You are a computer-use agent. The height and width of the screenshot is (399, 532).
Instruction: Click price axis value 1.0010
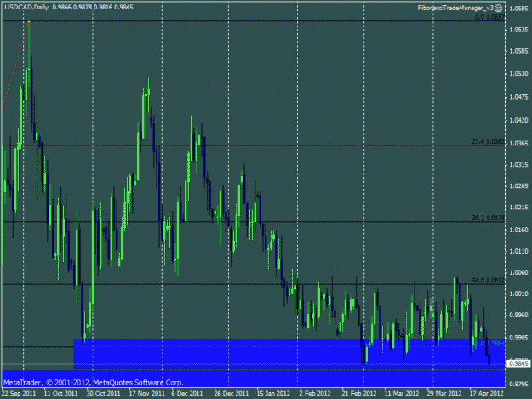coord(518,294)
